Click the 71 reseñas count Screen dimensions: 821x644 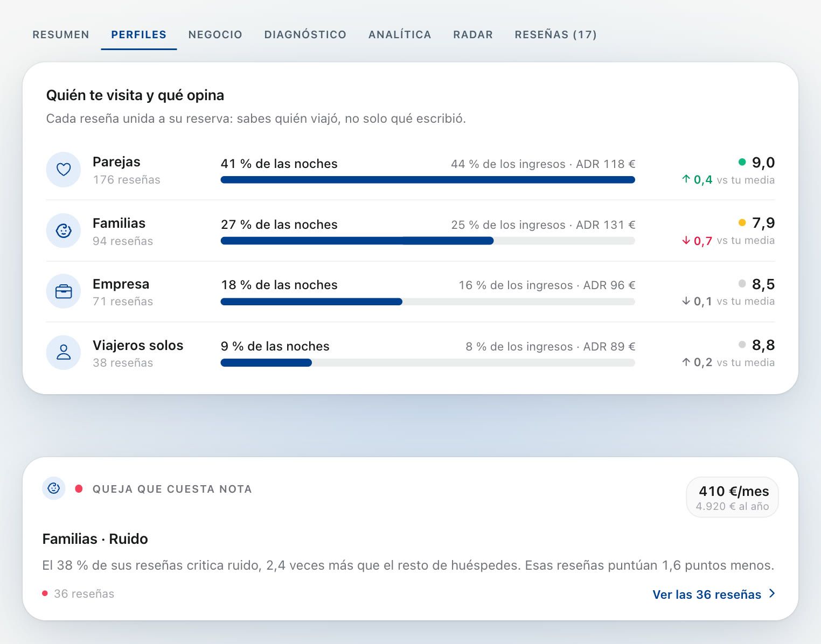click(x=123, y=302)
